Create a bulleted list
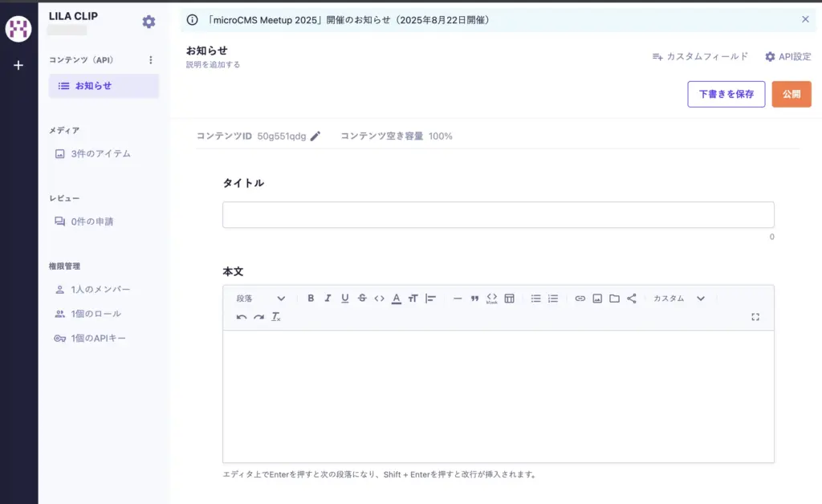Image resolution: width=822 pixels, height=504 pixels. tap(535, 298)
